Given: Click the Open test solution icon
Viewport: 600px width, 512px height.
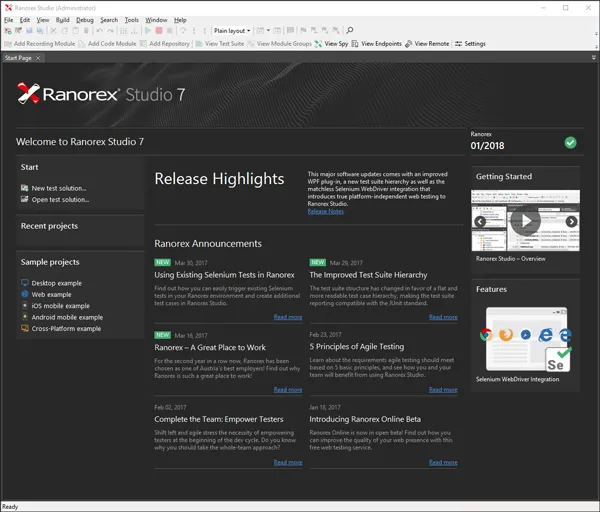Looking at the screenshot, I should pos(25,200).
